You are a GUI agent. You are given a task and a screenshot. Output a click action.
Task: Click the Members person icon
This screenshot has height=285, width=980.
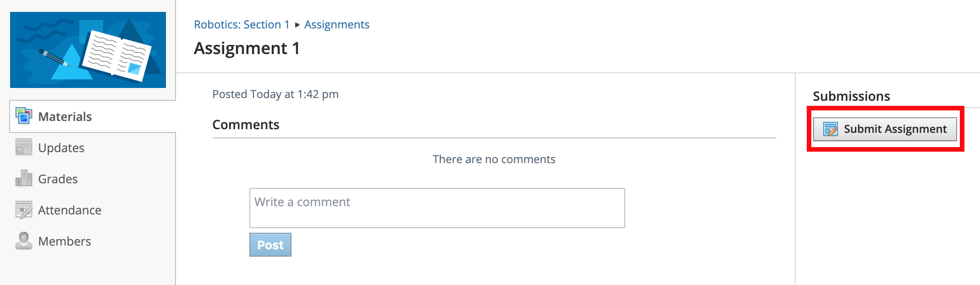(24, 241)
